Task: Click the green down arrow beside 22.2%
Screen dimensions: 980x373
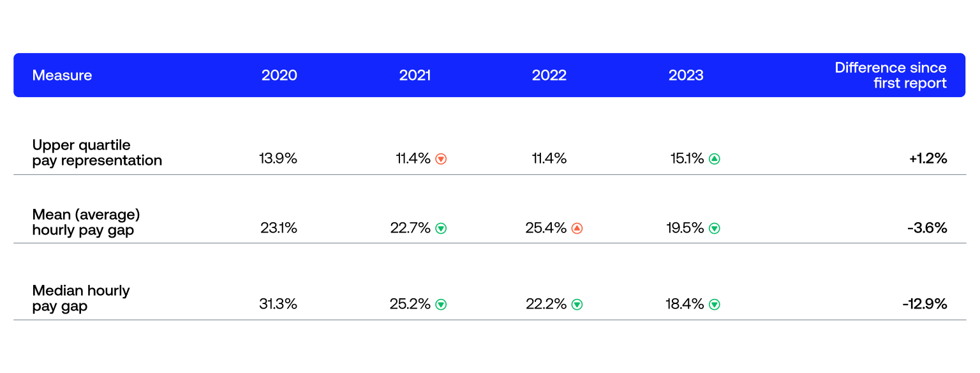Action: [x=577, y=305]
